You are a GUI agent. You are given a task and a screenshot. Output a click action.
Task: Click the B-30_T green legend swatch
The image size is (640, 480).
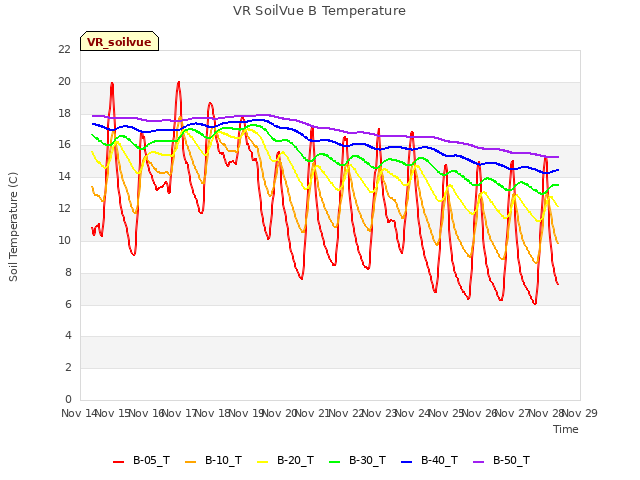coord(335,462)
